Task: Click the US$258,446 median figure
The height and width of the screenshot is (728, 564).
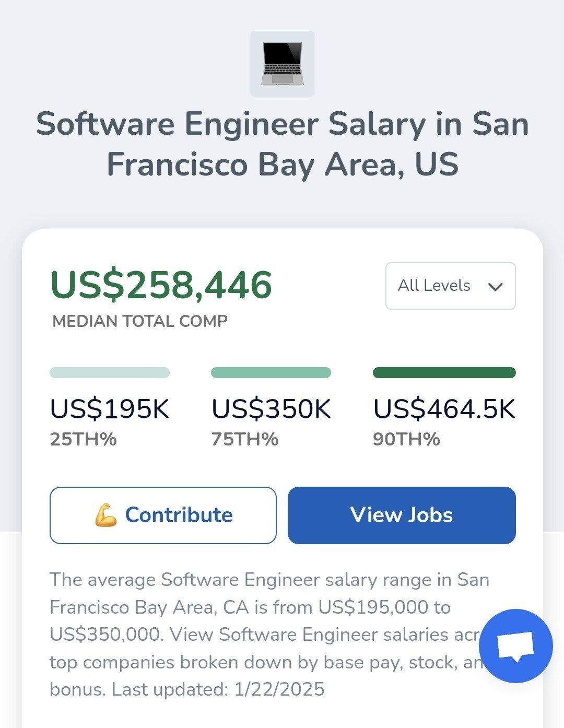Action: 161,285
